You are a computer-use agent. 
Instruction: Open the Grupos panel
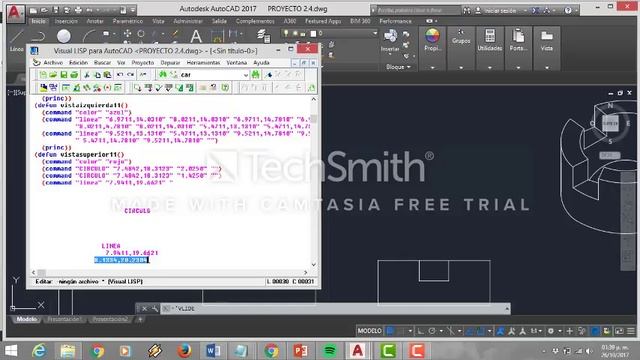[461, 37]
